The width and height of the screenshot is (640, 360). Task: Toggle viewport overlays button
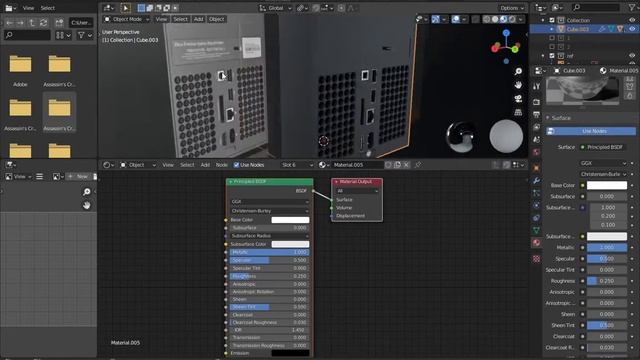(456, 19)
